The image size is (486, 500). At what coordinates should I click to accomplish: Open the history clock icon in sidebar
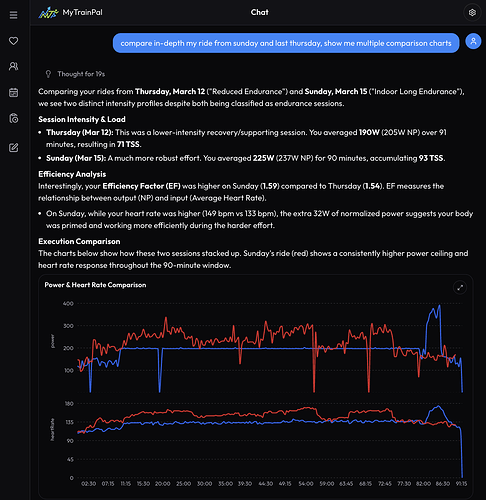click(x=13, y=118)
